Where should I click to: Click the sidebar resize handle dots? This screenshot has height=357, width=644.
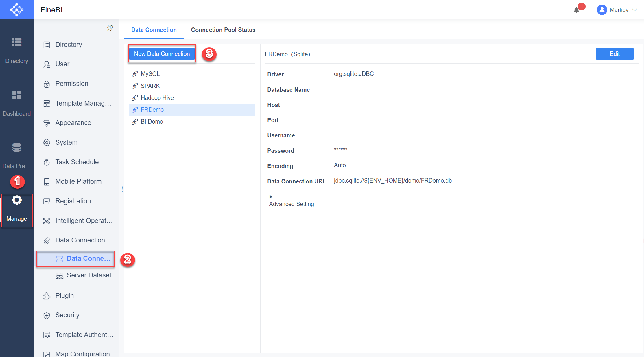tap(121, 189)
